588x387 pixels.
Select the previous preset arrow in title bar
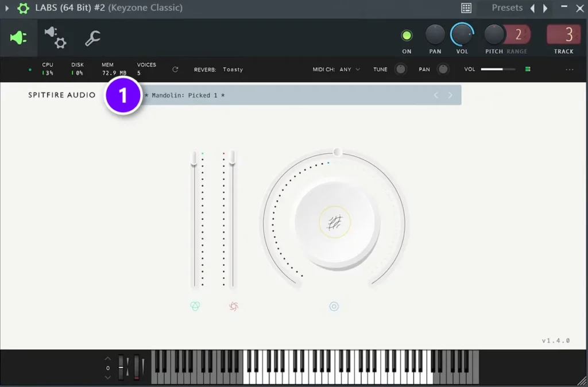point(532,8)
